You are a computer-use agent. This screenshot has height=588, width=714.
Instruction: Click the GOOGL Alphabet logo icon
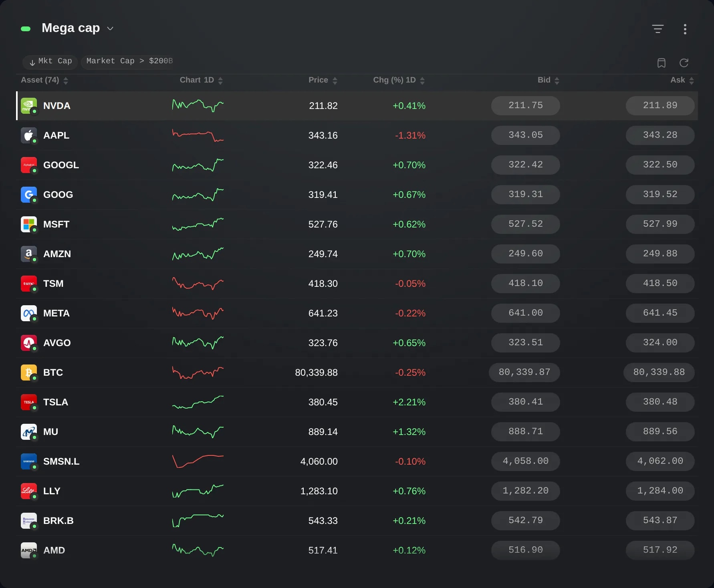click(29, 165)
